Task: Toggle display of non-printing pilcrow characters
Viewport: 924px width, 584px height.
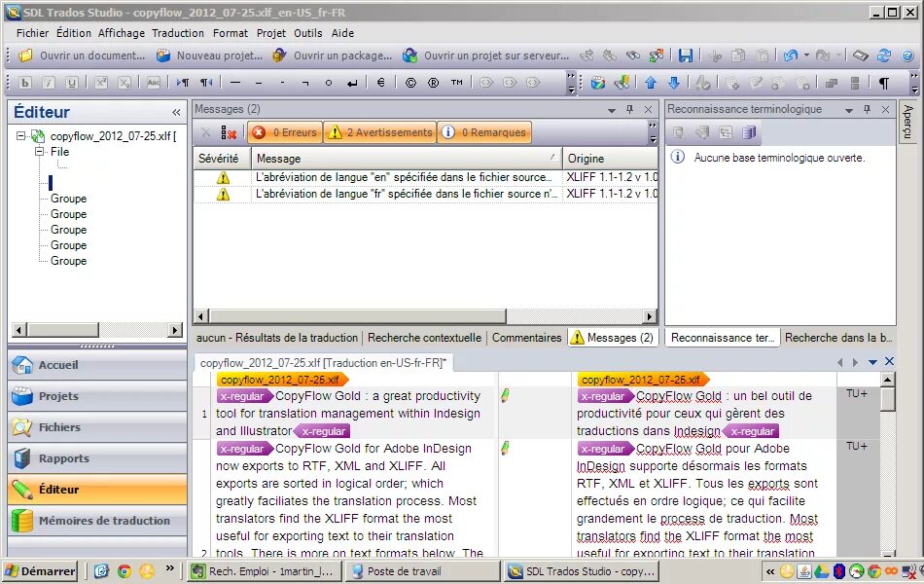Action: pyautogui.click(x=884, y=83)
